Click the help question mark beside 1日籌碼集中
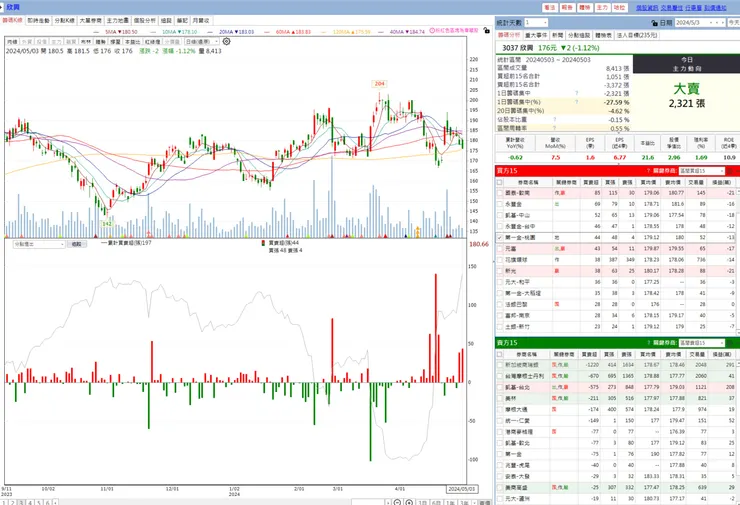Screen dimensions: 740x505 point(576,93)
